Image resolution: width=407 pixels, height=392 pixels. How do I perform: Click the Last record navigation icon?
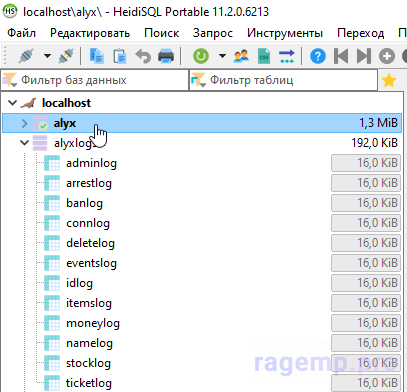pos(364,56)
